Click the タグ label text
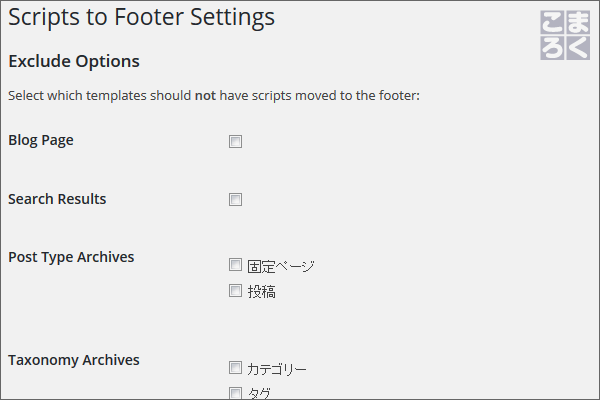 pos(259,393)
